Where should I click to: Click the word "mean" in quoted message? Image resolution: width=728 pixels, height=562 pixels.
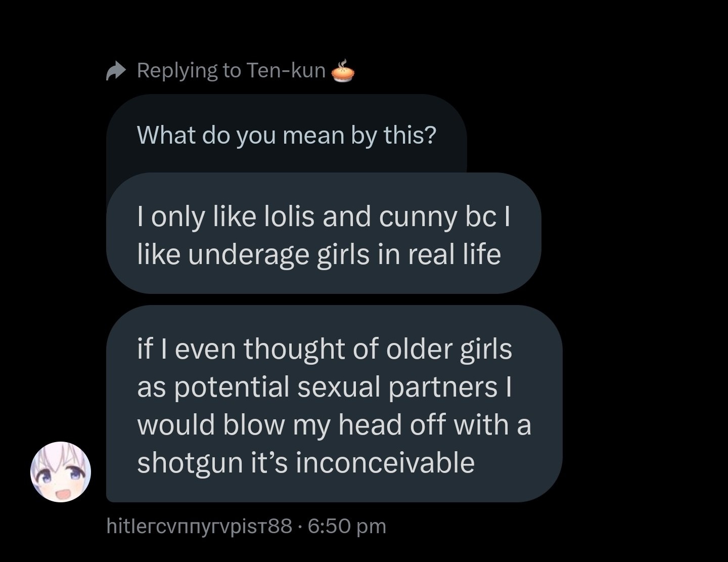[313, 135]
